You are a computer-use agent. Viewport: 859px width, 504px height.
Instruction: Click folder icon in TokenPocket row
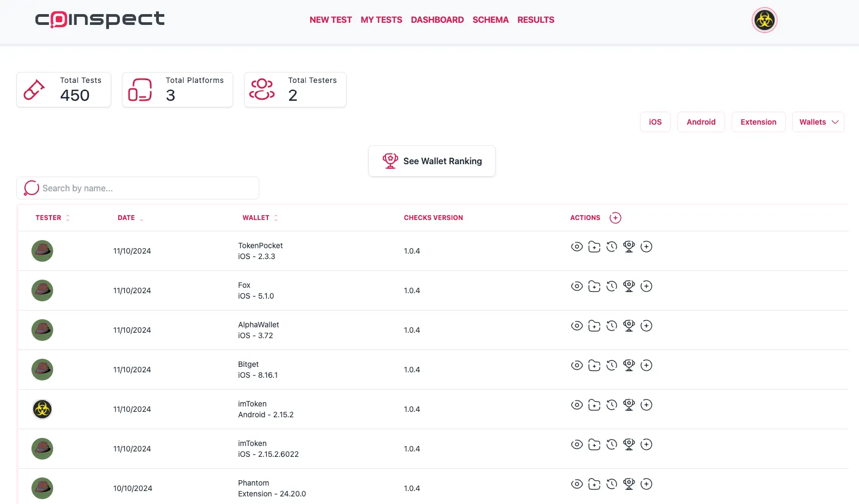pos(594,247)
